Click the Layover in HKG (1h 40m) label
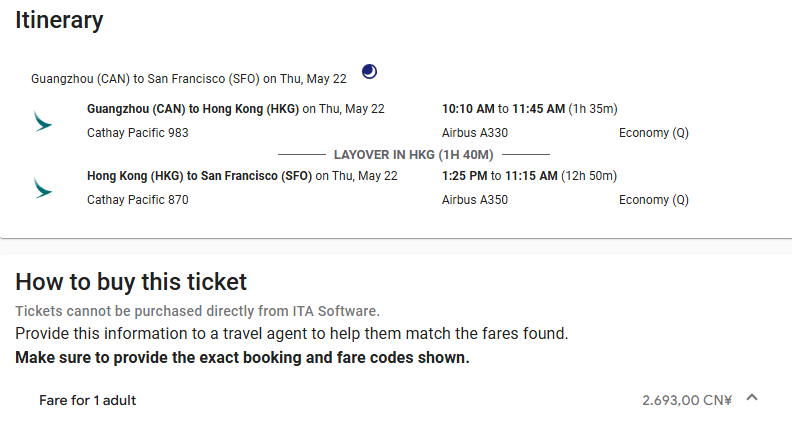Image resolution: width=792 pixels, height=422 pixels. (x=413, y=155)
